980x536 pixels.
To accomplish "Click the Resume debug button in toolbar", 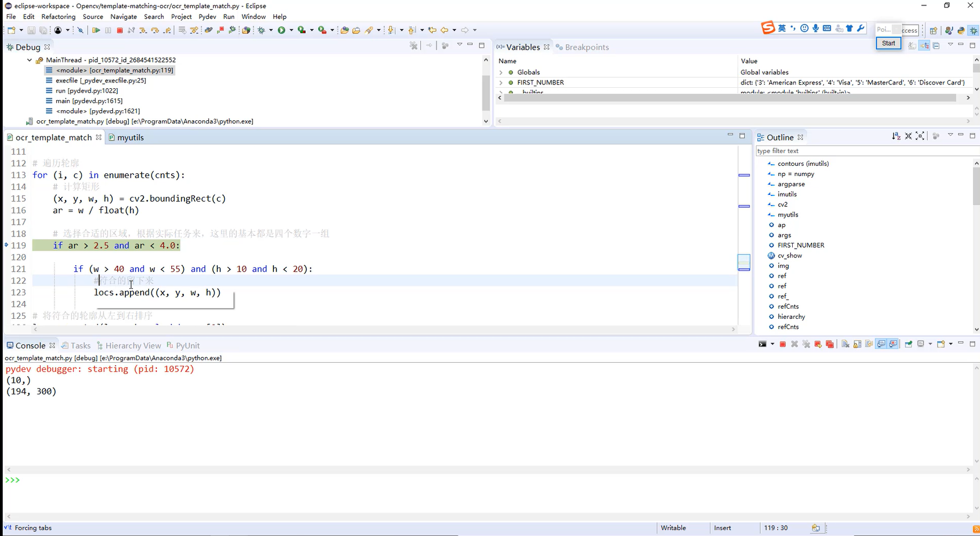I will tap(96, 30).
